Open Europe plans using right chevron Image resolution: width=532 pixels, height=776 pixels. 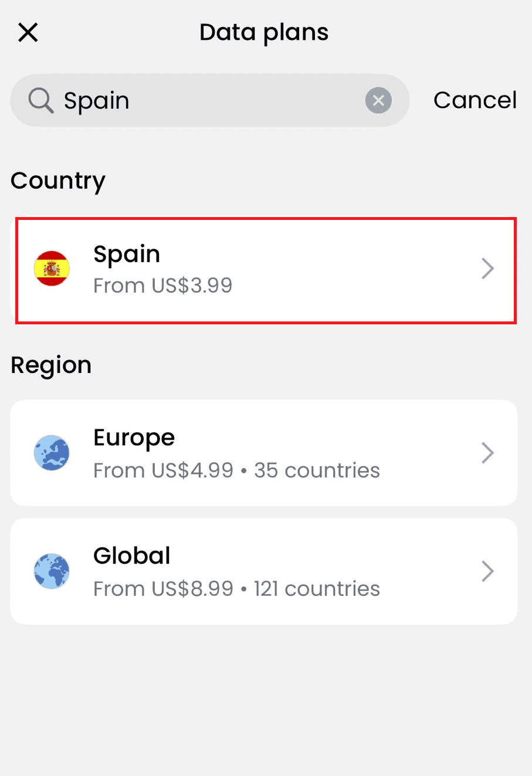[x=487, y=453]
